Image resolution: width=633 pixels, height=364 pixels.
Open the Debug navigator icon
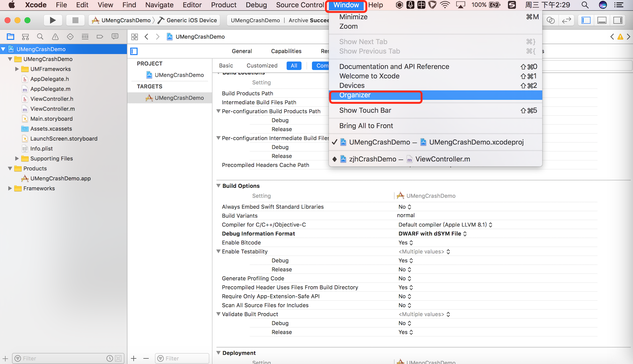click(85, 37)
